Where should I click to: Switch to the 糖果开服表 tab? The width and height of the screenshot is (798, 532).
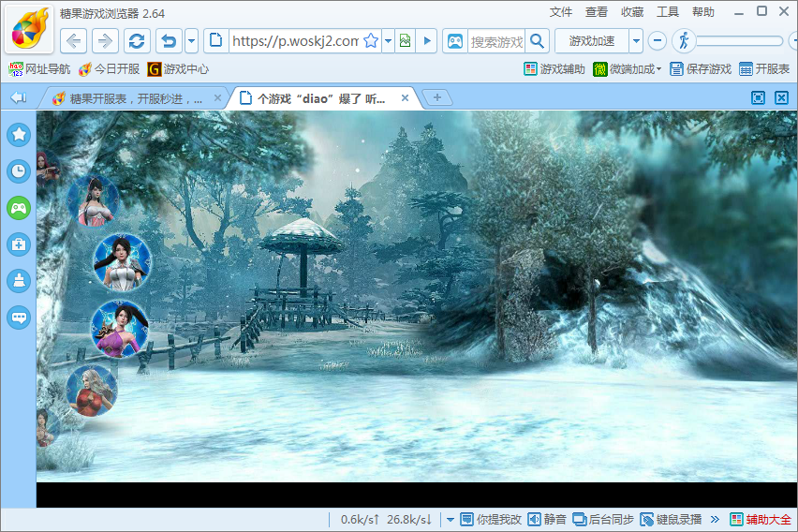pos(131,98)
